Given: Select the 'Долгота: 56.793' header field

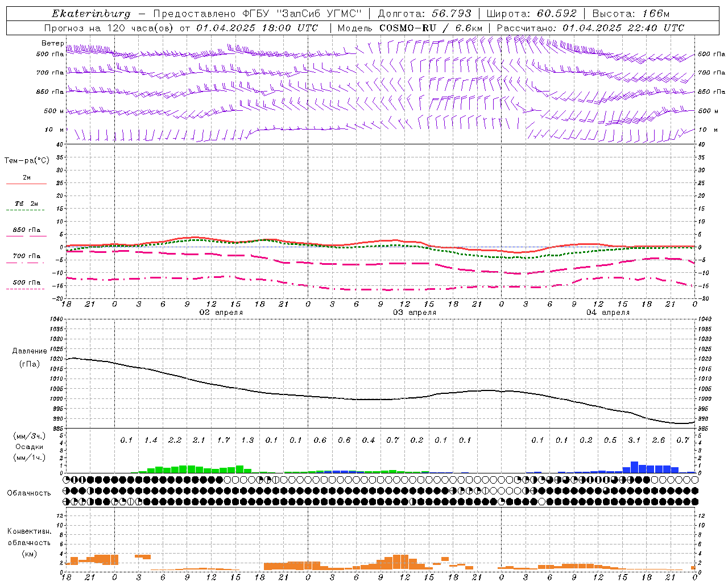Looking at the screenshot, I should click(x=424, y=14).
